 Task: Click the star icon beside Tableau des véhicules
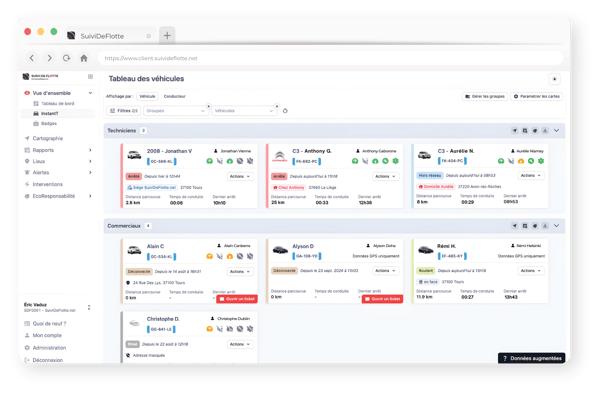tap(554, 79)
